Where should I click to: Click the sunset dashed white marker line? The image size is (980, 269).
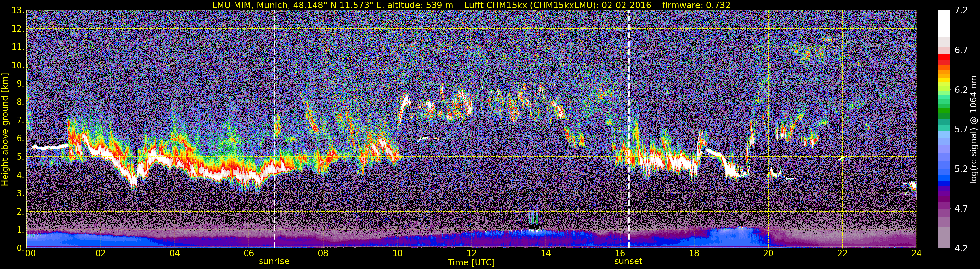pos(628,129)
